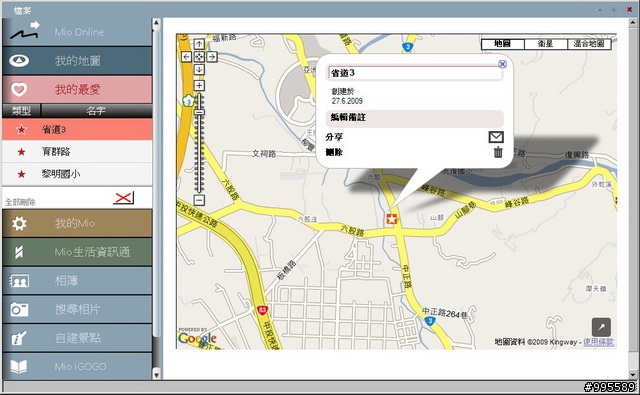Click the Mio Online route arrow icon
This screenshot has width=640, height=395.
24,31
